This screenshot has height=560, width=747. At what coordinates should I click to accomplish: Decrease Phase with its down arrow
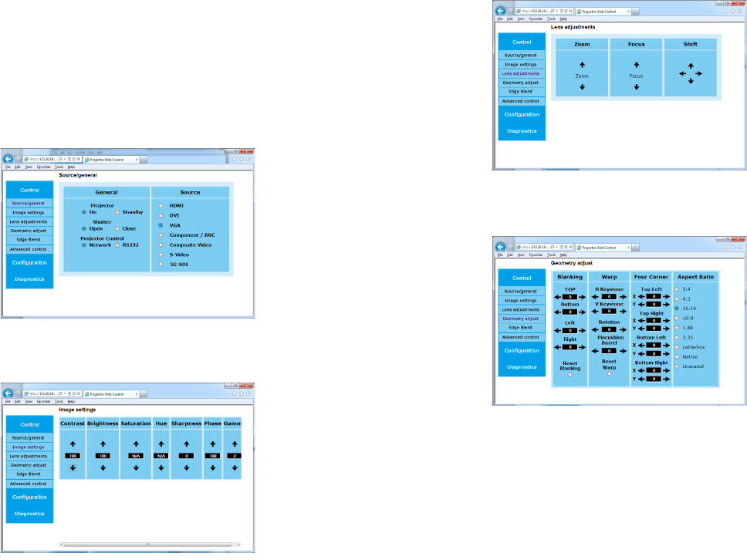[x=212, y=468]
